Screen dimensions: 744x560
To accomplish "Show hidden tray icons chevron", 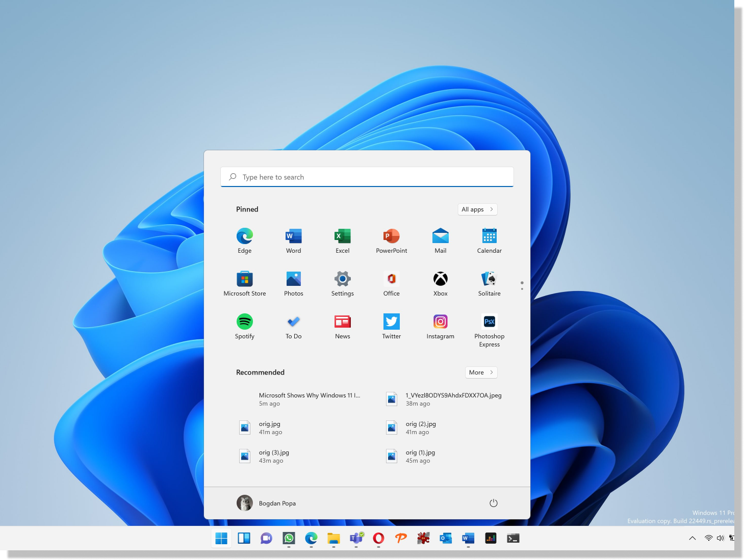I will click(692, 538).
